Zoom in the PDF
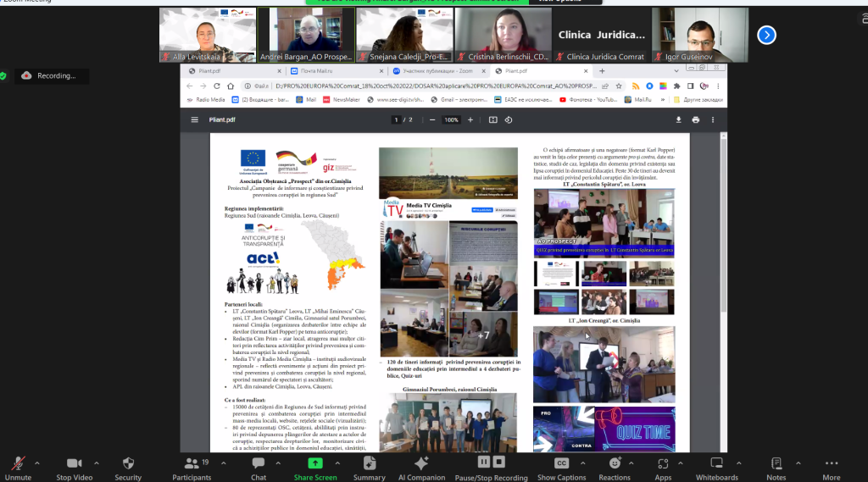 (x=470, y=119)
